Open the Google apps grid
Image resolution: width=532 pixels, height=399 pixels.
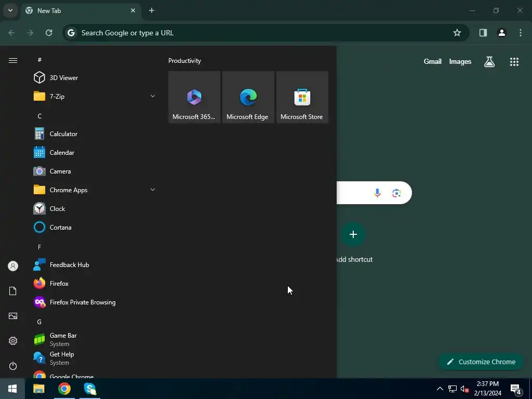point(514,61)
